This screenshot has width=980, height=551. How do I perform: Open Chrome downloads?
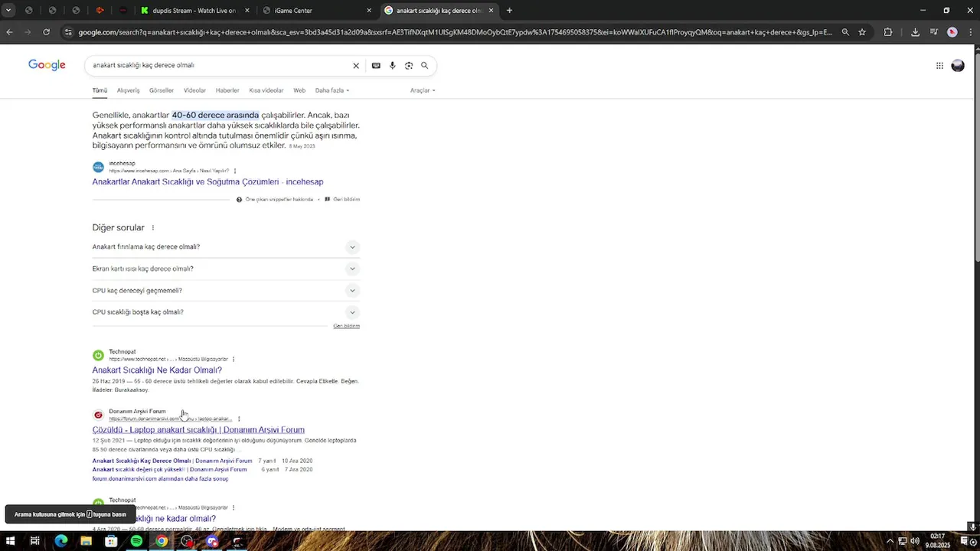[x=915, y=32]
